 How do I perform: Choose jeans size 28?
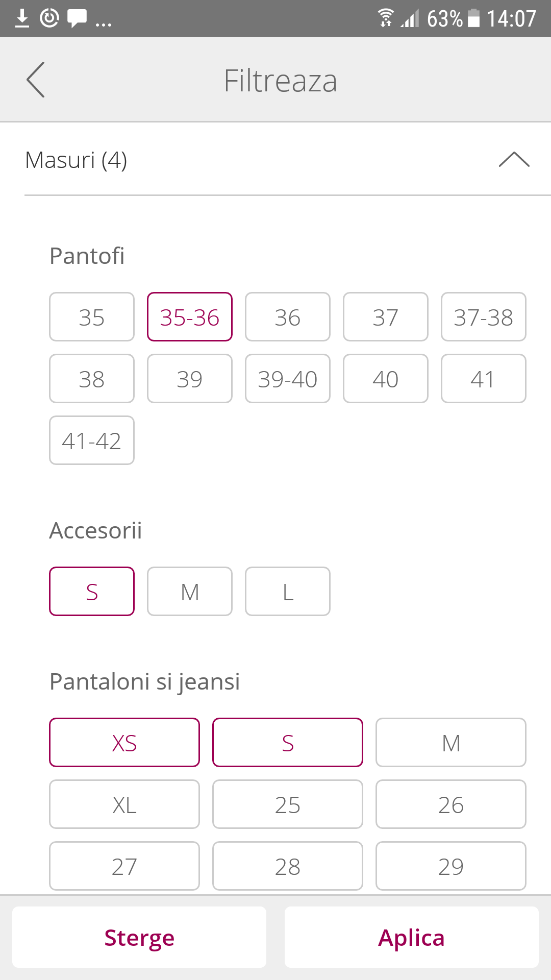coord(288,866)
